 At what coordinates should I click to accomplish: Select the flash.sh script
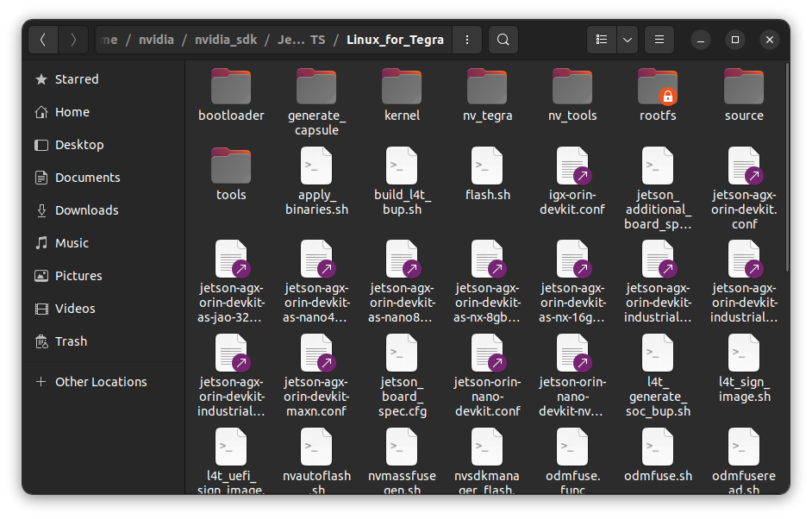pyautogui.click(x=487, y=166)
